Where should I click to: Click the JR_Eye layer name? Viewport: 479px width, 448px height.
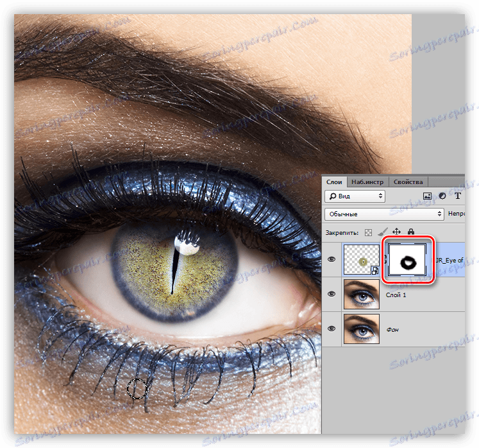450,260
